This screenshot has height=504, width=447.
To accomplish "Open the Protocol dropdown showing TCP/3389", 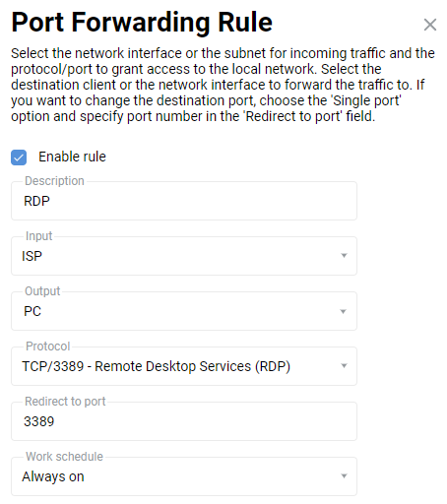I will click(x=184, y=366).
